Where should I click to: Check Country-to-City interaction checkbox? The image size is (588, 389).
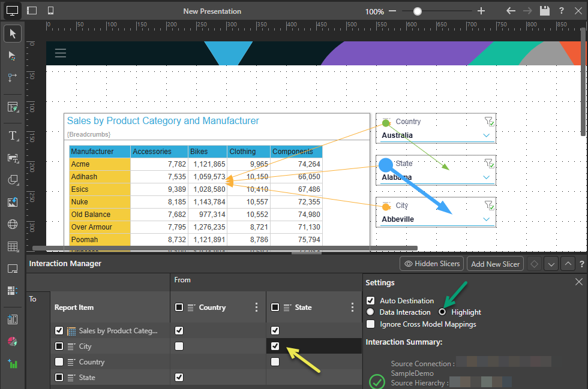pyautogui.click(x=179, y=346)
